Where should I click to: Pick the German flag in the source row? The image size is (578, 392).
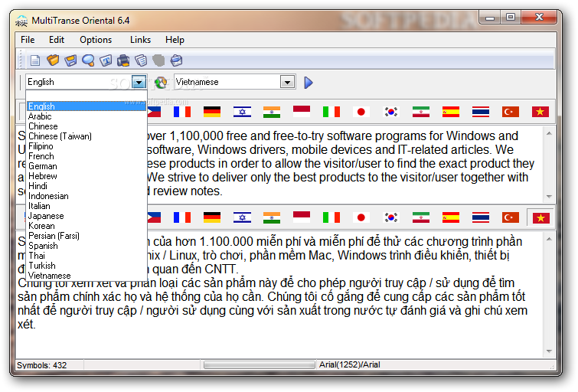(212, 112)
